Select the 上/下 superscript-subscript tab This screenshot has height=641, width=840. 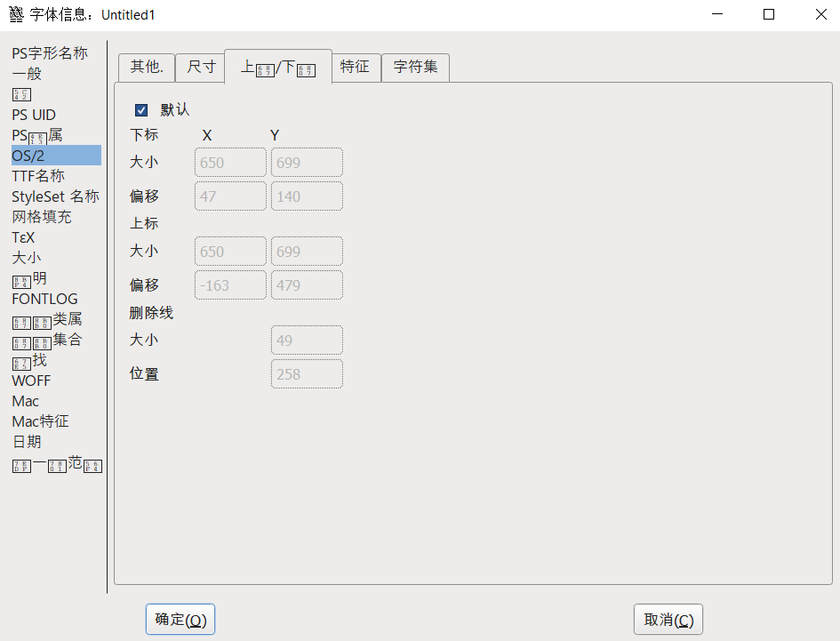(278, 67)
